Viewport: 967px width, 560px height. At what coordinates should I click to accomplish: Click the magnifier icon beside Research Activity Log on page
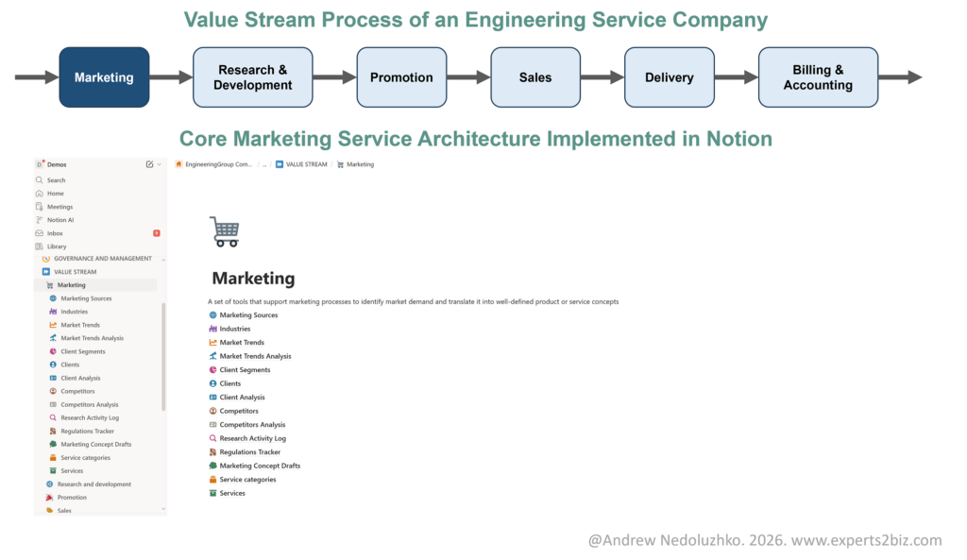212,438
